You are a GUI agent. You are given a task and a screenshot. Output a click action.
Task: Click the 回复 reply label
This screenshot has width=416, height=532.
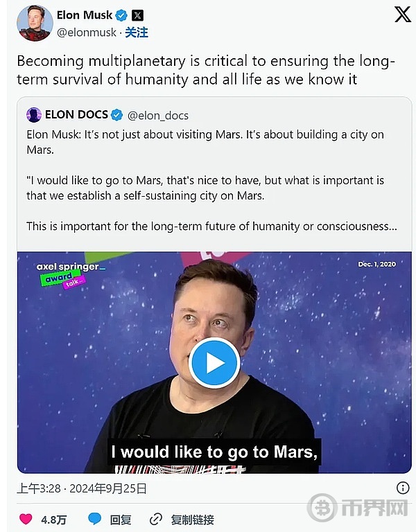[121, 519]
